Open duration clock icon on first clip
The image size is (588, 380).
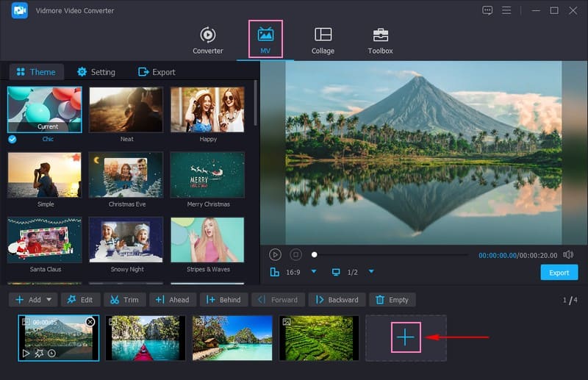(x=51, y=354)
